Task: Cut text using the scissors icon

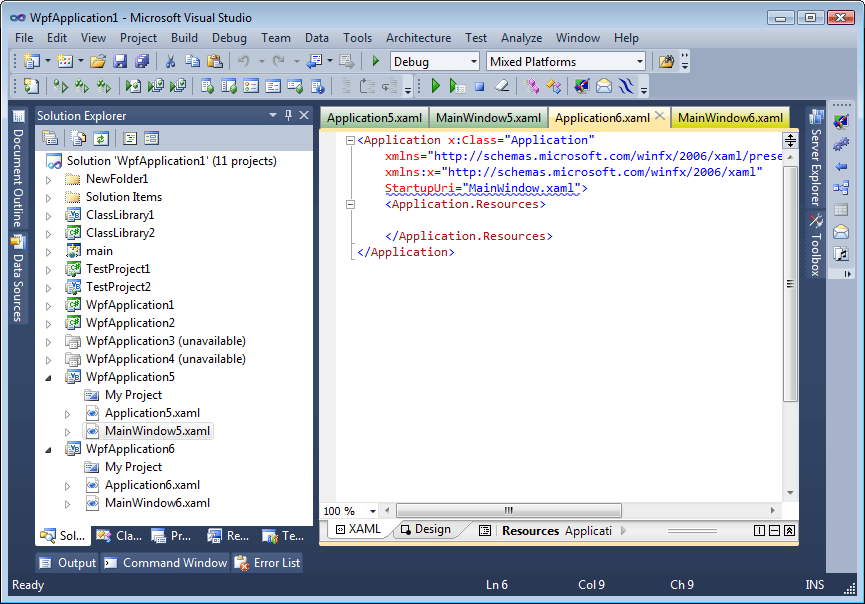Action: coord(170,61)
